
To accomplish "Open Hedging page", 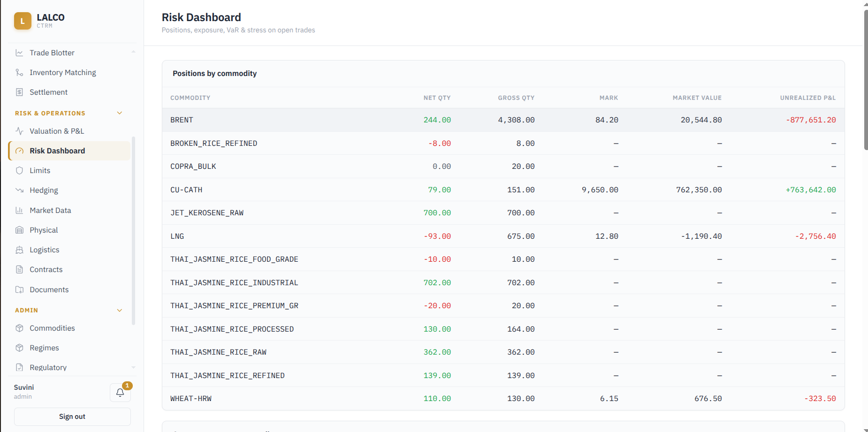I will coord(69,190).
